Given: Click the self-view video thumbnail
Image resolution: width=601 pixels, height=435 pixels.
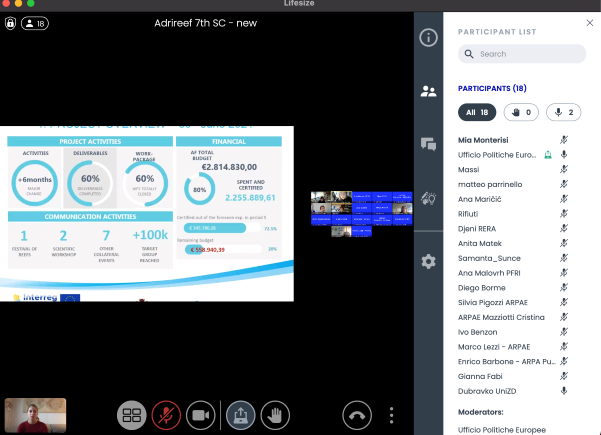Looking at the screenshot, I should point(36,413).
